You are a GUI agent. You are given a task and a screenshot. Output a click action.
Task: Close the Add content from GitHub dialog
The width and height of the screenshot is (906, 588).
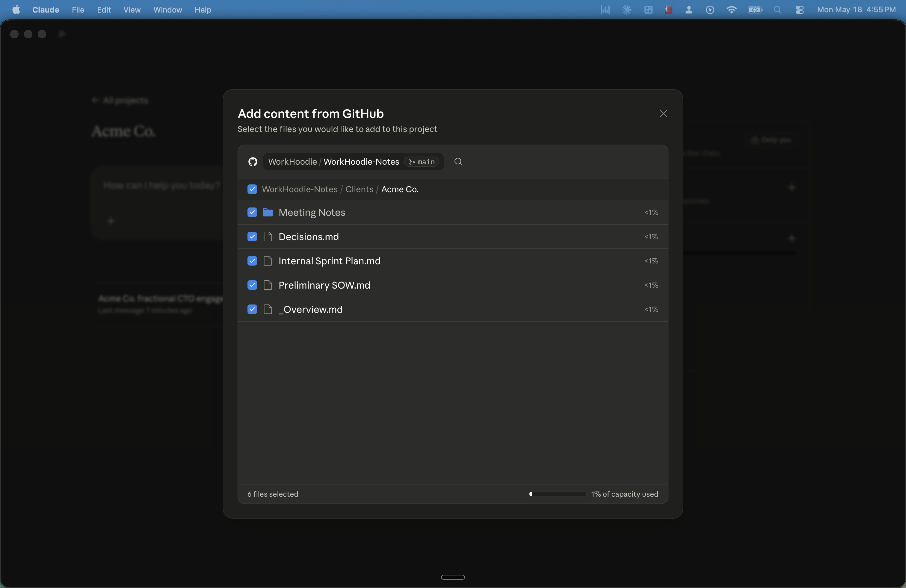click(x=664, y=113)
